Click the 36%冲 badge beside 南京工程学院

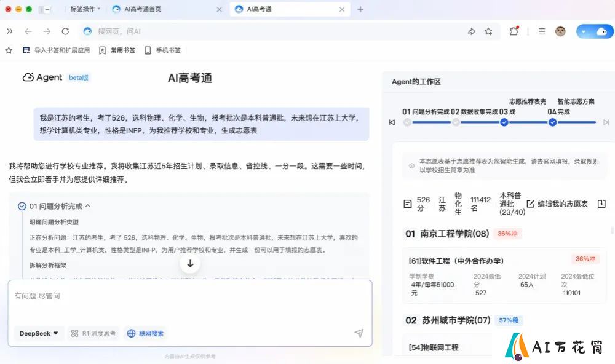point(507,234)
